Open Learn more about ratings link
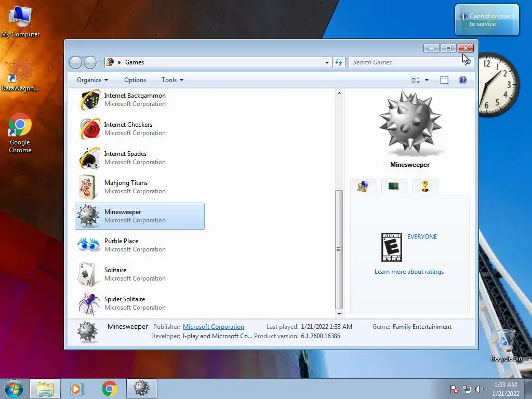 pyautogui.click(x=409, y=272)
